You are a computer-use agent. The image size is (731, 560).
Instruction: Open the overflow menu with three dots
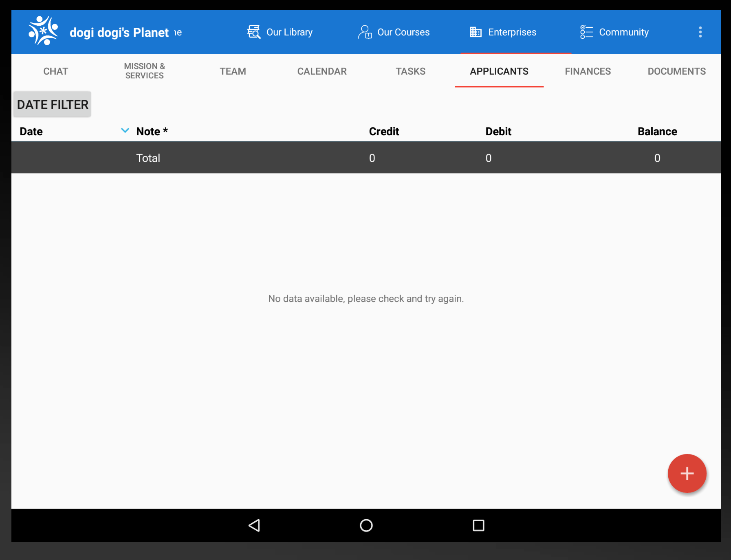700,32
